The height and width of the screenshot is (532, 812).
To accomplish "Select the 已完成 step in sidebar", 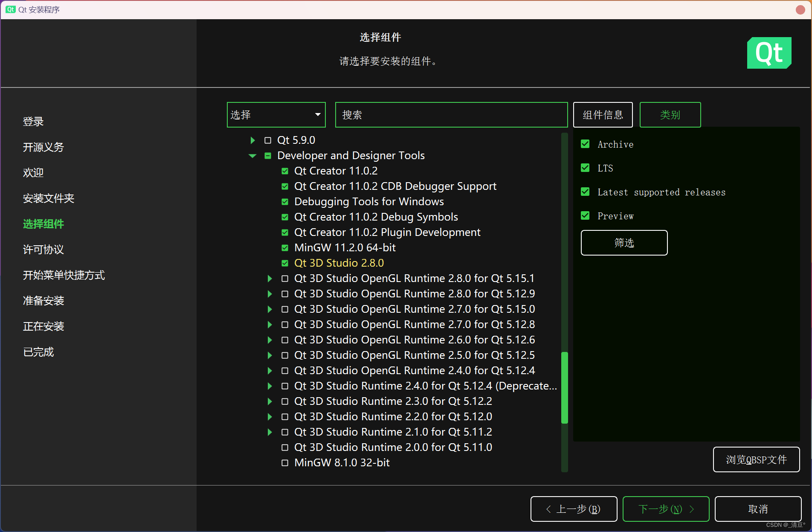I will pos(38,352).
